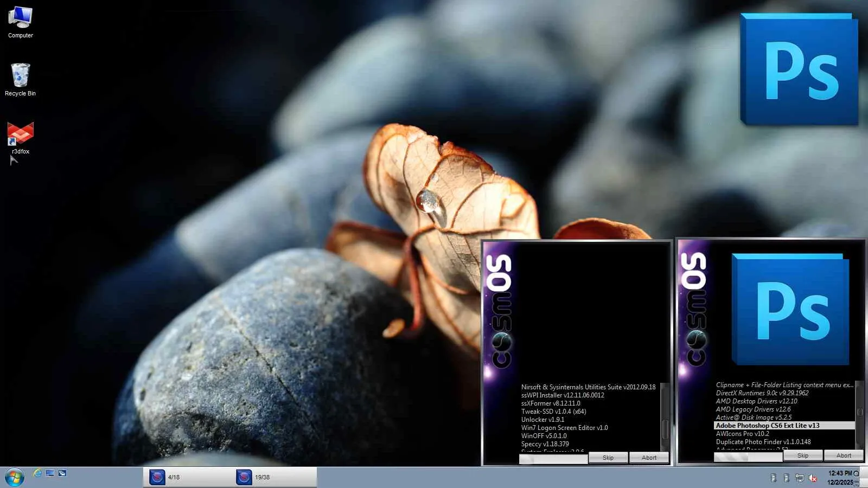Image resolution: width=868 pixels, height=488 pixels.
Task: Click Skip in the left installer window
Action: [608, 458]
